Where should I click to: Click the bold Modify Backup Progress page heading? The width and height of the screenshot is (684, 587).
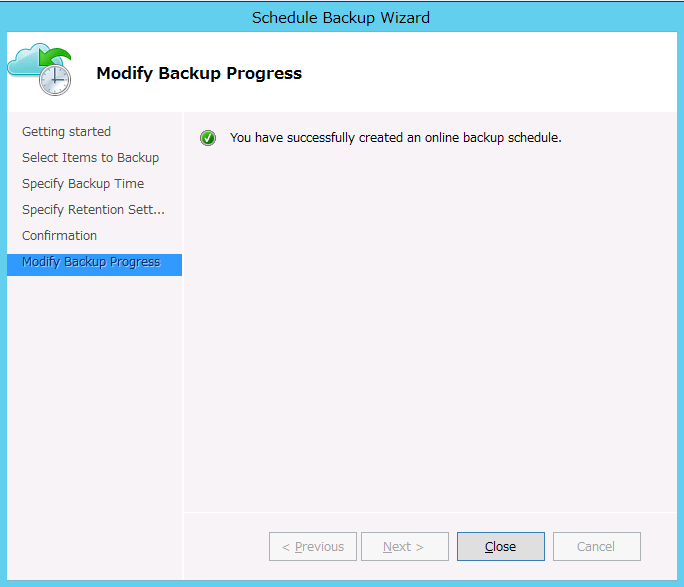[199, 73]
